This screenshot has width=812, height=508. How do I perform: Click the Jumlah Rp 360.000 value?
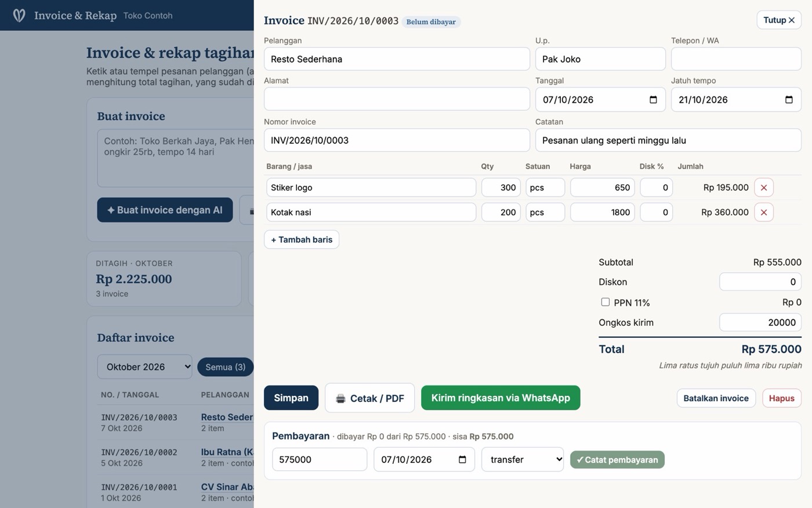(725, 212)
